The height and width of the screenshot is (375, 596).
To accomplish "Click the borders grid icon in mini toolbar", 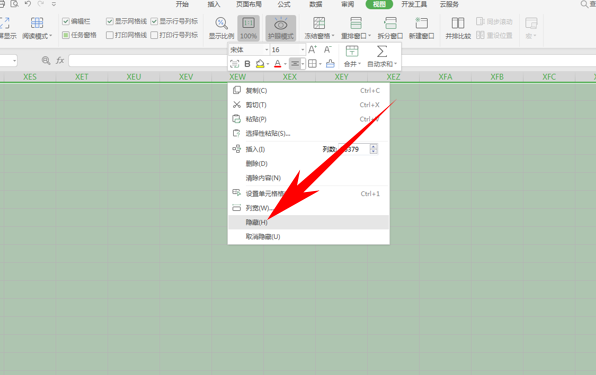I will pos(312,64).
